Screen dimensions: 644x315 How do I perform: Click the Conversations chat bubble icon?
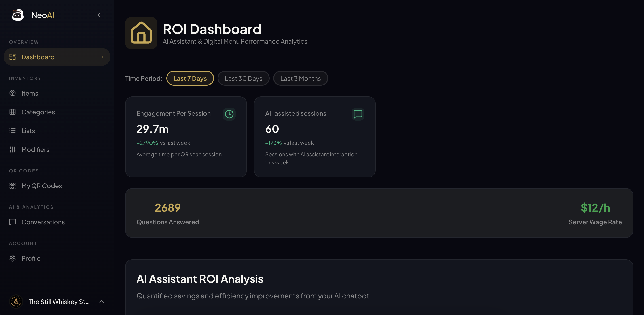point(13,222)
